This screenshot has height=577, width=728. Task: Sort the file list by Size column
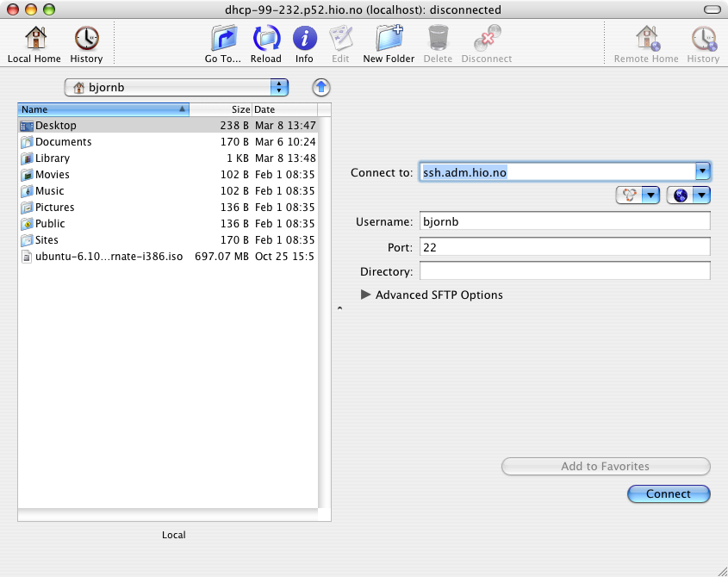(x=221, y=109)
